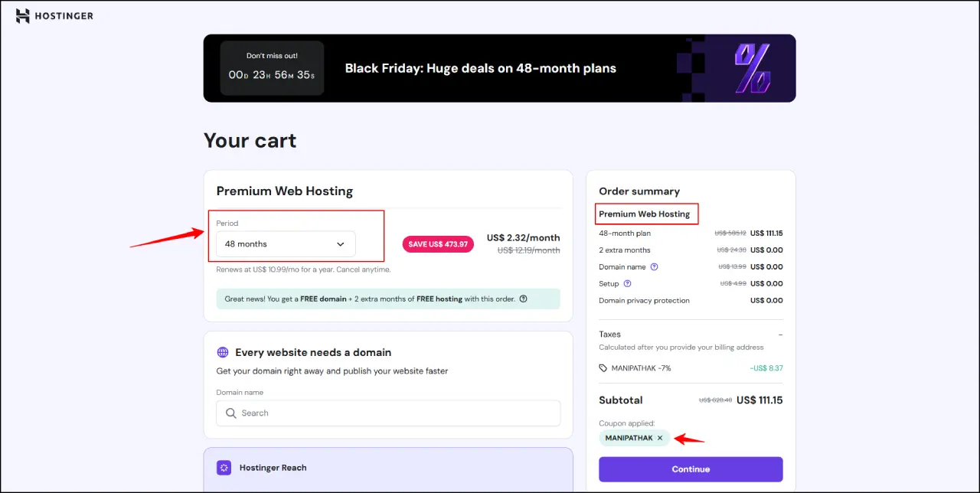The width and height of the screenshot is (980, 493).
Task: Click the search magnifier in domain field
Action: [x=230, y=413]
